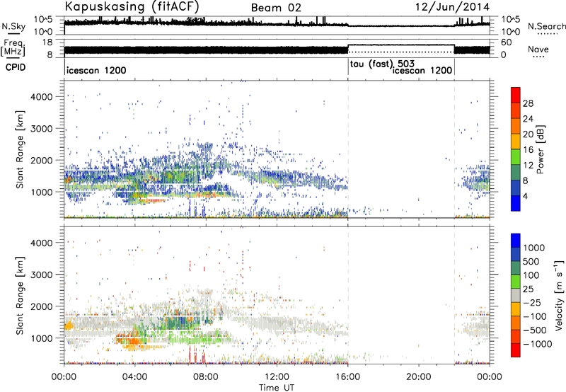Click the '04:00' time axis tick label
Viewport: 566px width, 392px height.
[x=135, y=377]
